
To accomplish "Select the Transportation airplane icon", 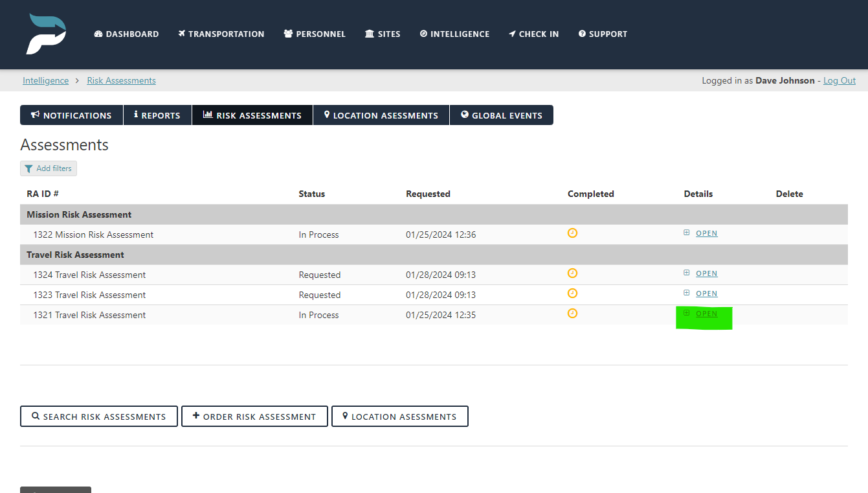I will click(x=182, y=34).
